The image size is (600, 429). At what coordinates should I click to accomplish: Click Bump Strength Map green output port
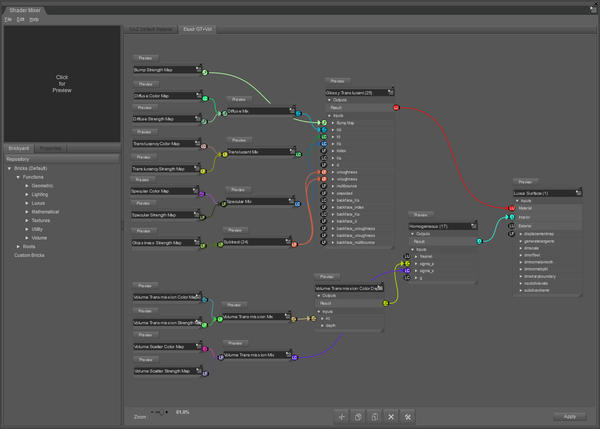point(205,72)
